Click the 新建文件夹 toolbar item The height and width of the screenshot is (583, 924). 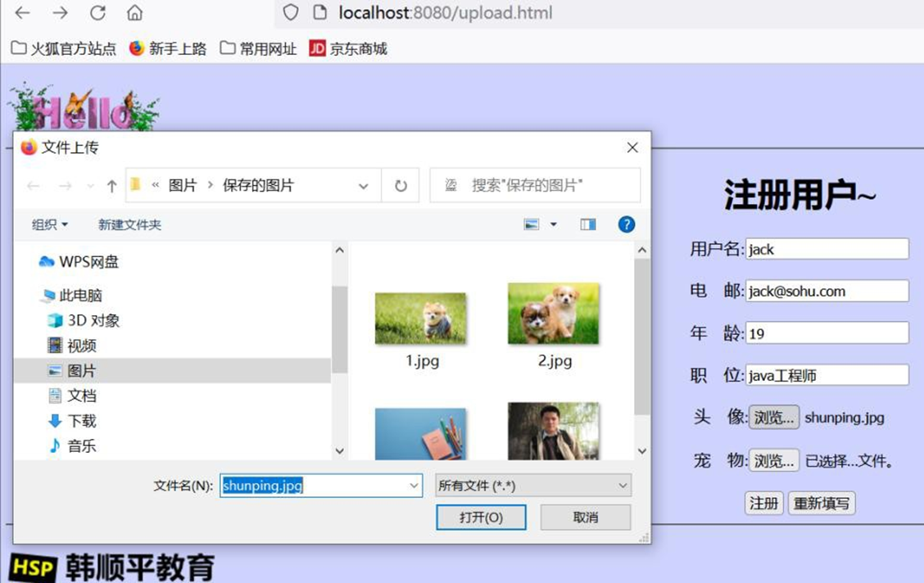click(129, 224)
